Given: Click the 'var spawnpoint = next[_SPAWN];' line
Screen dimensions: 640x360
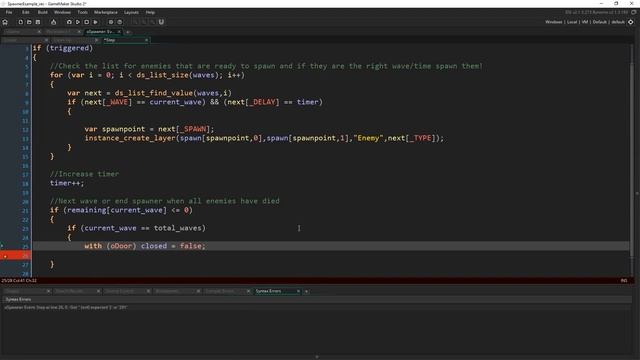Looking at the screenshot, I should [x=149, y=129].
